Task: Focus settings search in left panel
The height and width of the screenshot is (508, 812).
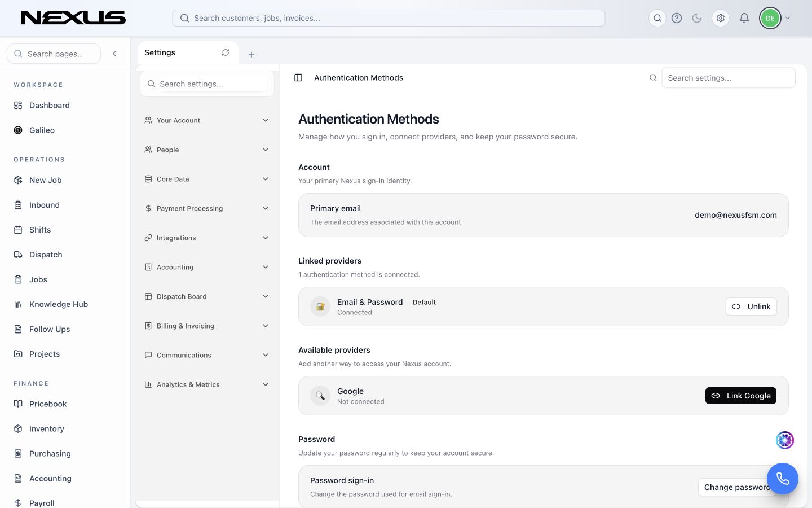Action: tap(207, 84)
